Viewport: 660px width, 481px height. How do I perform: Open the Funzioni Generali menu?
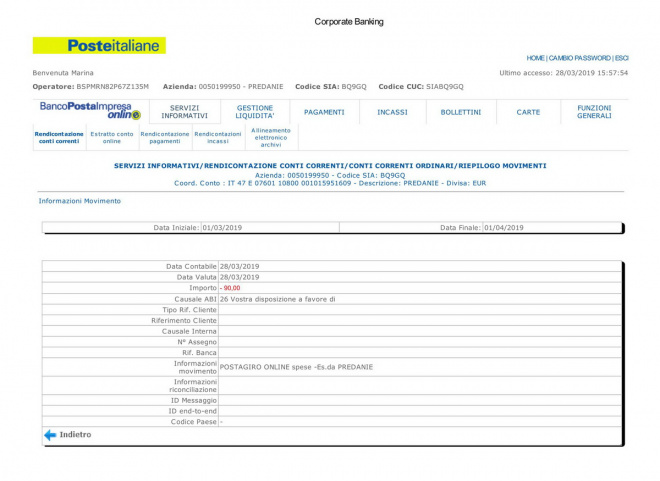pyautogui.click(x=594, y=112)
